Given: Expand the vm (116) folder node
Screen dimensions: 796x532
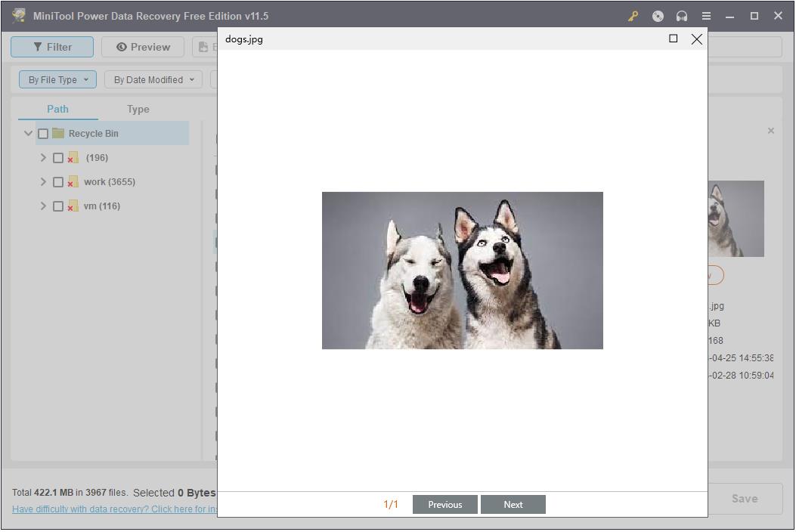Looking at the screenshot, I should click(43, 206).
